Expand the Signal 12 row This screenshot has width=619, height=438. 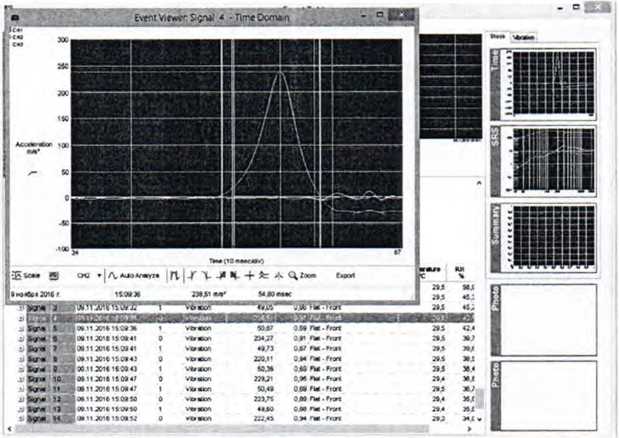point(21,399)
